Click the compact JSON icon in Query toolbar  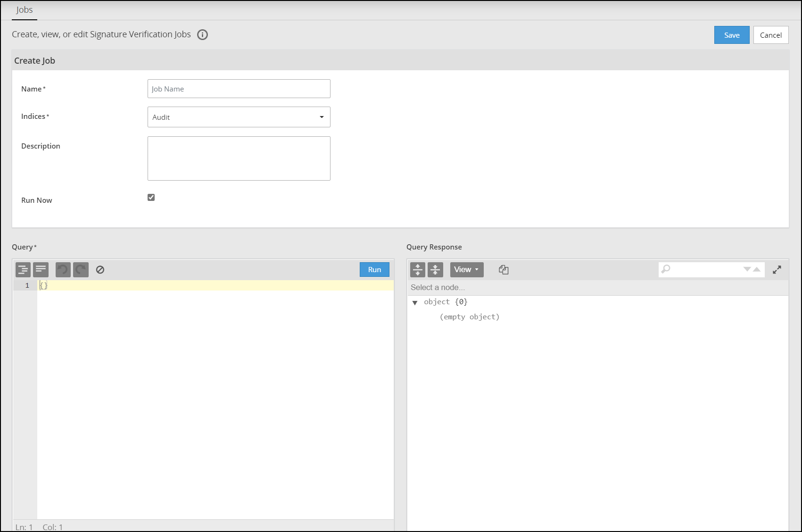pyautogui.click(x=41, y=270)
